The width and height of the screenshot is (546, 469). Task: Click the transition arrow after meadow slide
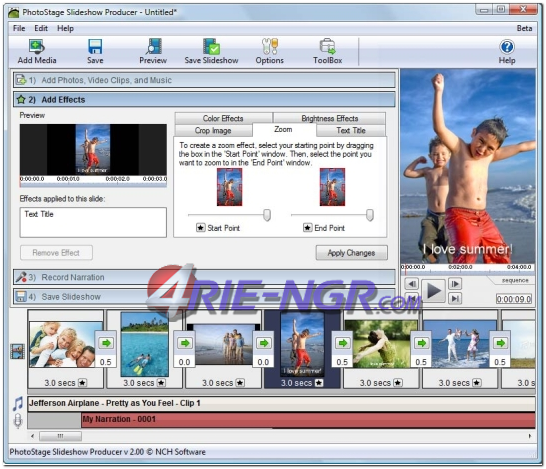point(422,343)
